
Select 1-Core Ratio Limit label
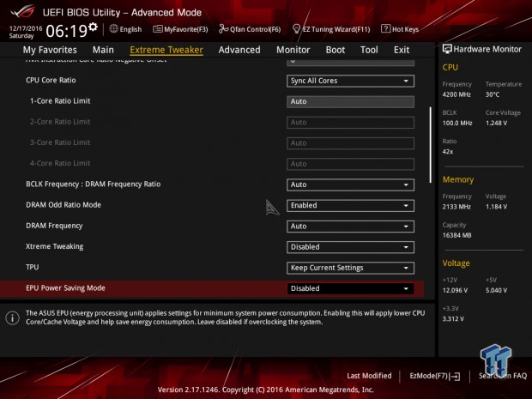pyautogui.click(x=60, y=100)
